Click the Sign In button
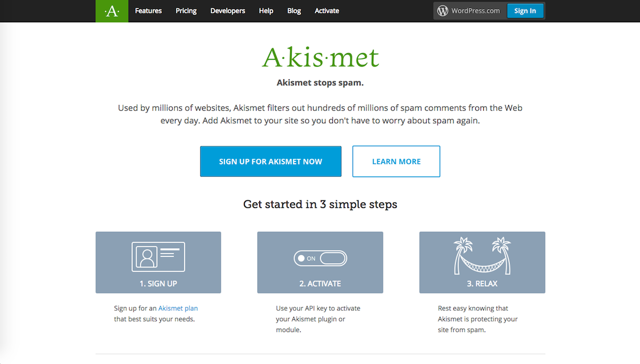The height and width of the screenshot is (364, 640). point(525,11)
